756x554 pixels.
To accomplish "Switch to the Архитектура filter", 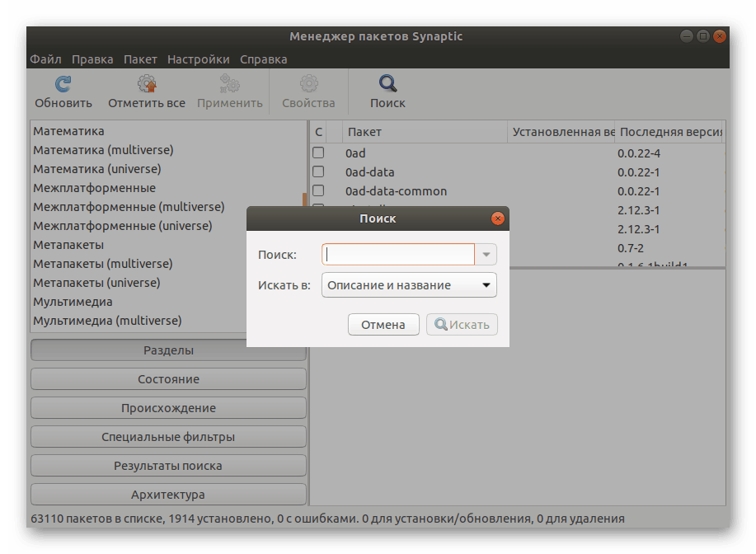I will point(168,495).
